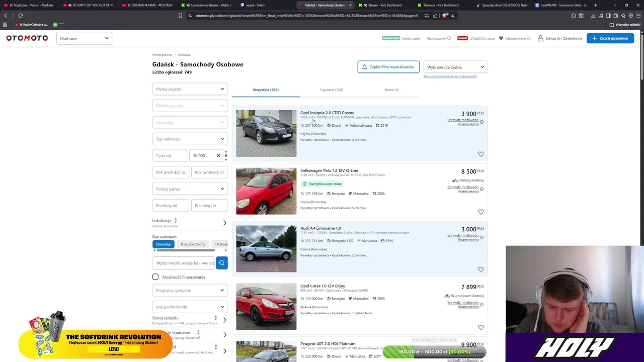Tick Możliwość finansowania checkbox
644x362 pixels.
click(155, 277)
